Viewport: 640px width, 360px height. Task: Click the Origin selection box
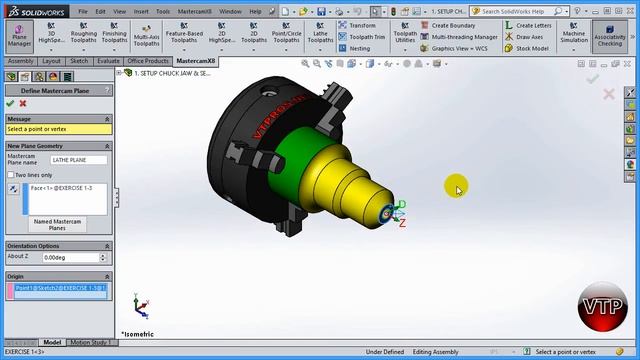(x=60, y=291)
